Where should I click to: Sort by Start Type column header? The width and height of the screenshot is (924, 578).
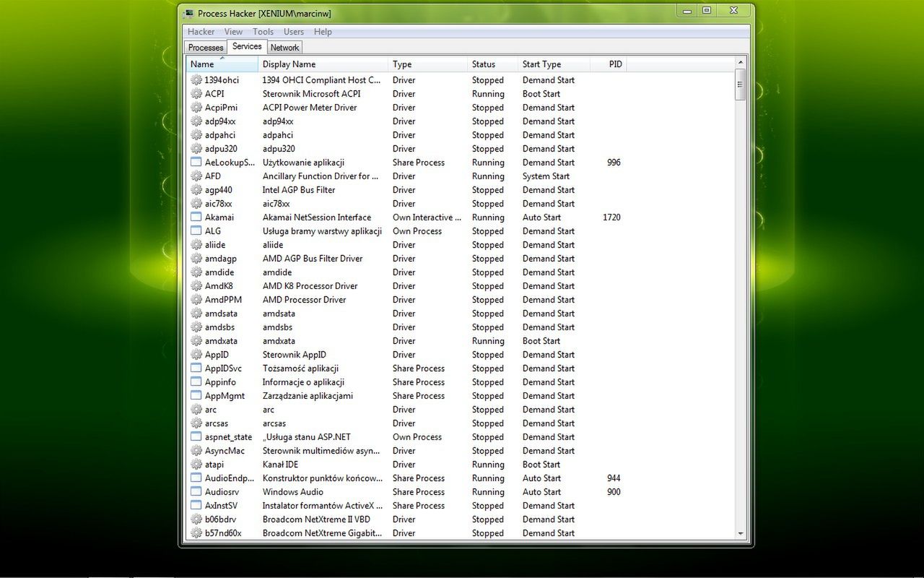(554, 64)
